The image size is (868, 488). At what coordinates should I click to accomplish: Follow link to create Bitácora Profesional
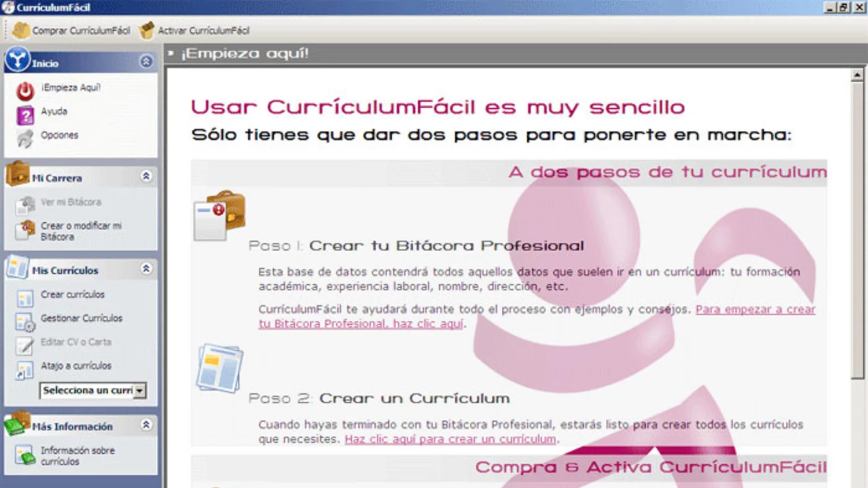pos(537,317)
